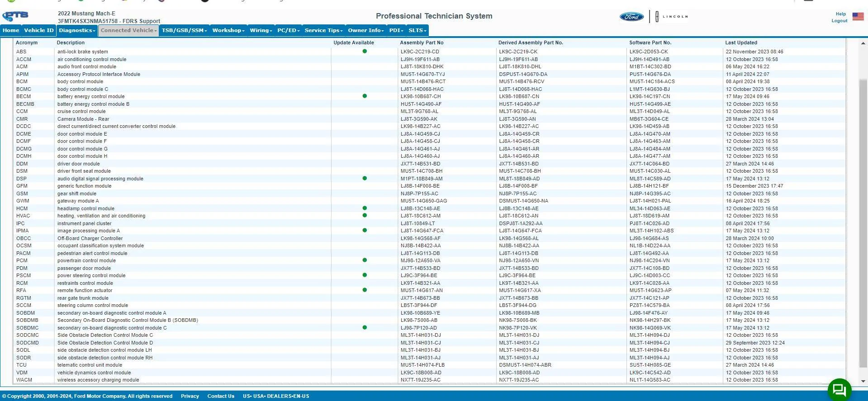Click the update-available dot for PCM

(365, 260)
